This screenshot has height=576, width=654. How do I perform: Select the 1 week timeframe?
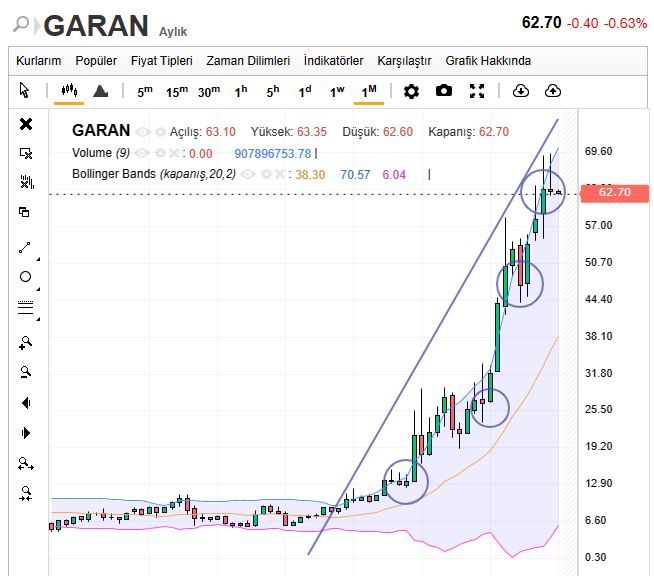click(x=337, y=91)
